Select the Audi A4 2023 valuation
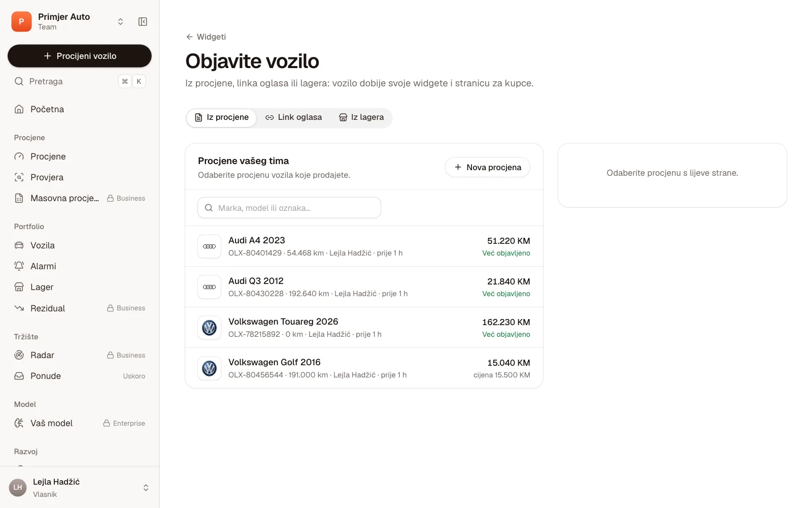This screenshot has height=508, width=812. coord(364,246)
